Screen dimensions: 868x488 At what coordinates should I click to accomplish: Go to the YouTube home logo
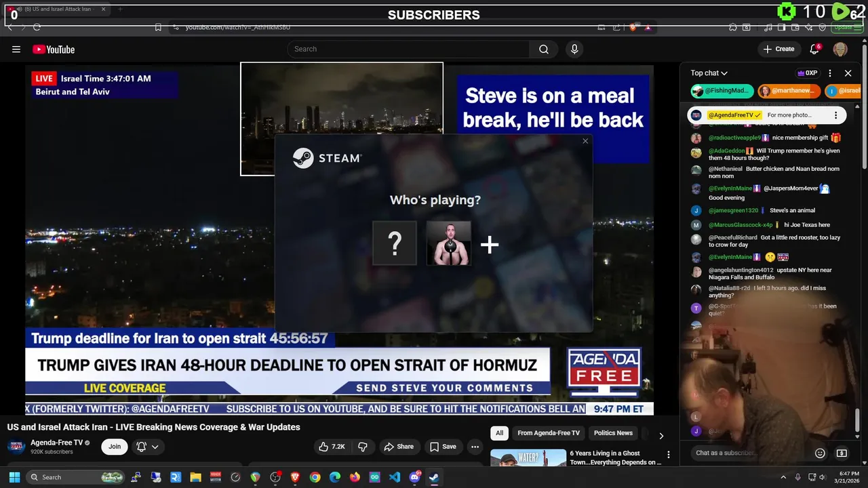tap(54, 49)
